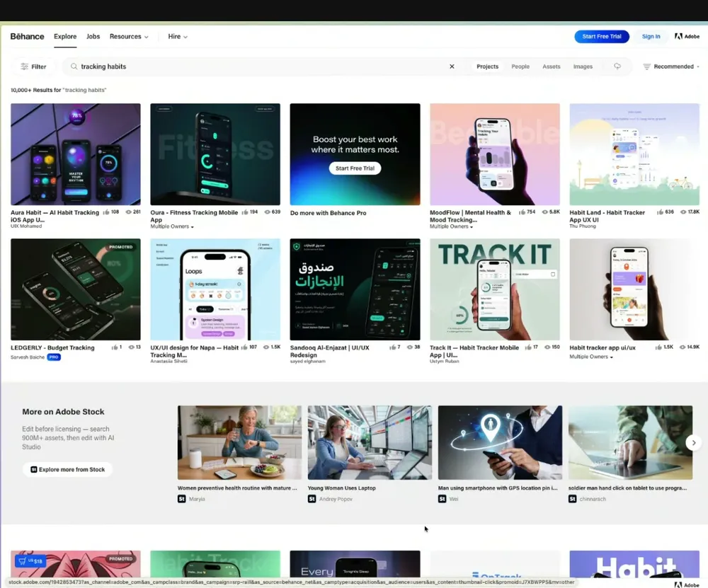708x588 pixels.
Task: Switch to the People results tab
Action: click(520, 67)
